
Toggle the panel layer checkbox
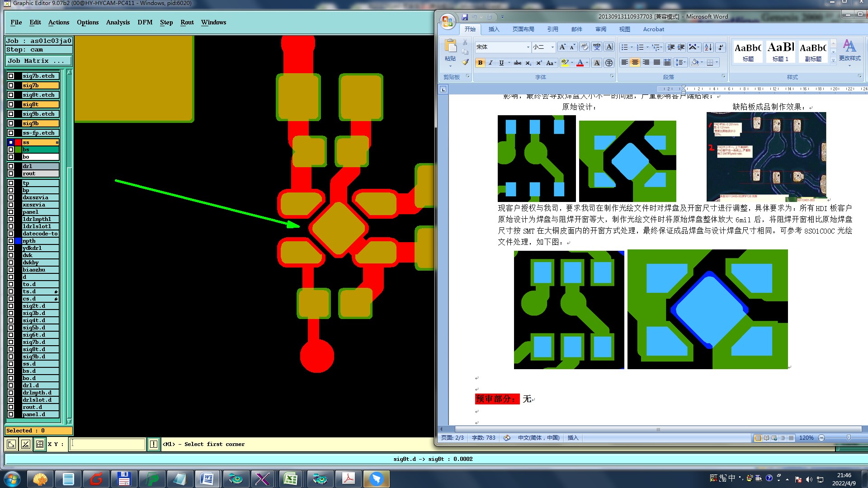(x=11, y=212)
